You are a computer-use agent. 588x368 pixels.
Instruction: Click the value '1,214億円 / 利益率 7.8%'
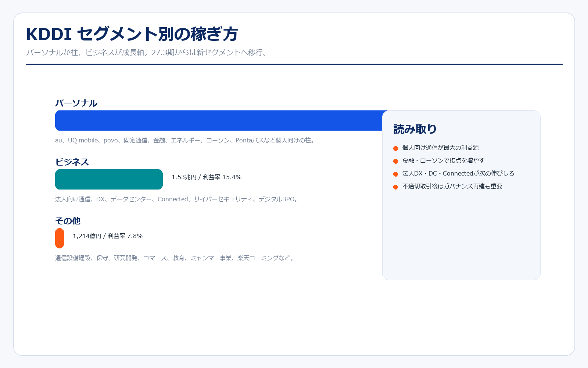pos(108,236)
